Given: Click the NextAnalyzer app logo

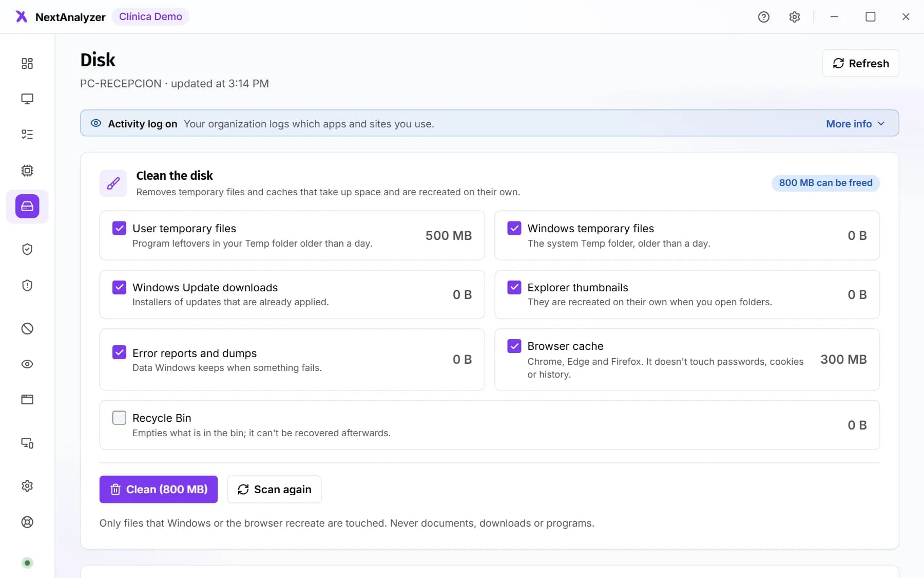Looking at the screenshot, I should (x=21, y=16).
